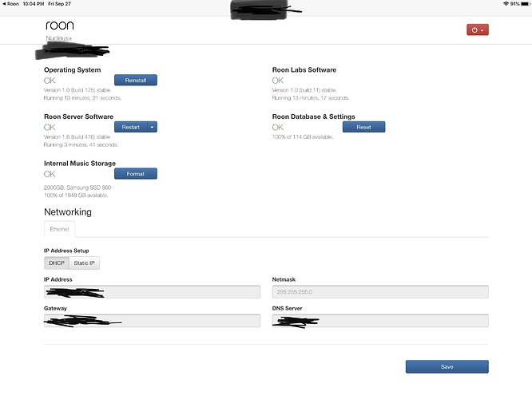Click the DNS Server input field
This screenshot has width=532, height=399.
point(380,321)
